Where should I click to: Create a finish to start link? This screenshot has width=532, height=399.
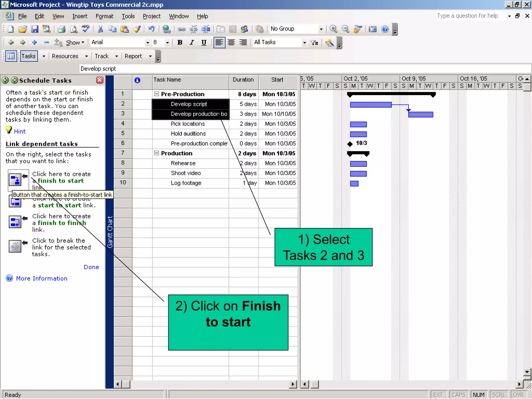tap(15, 180)
